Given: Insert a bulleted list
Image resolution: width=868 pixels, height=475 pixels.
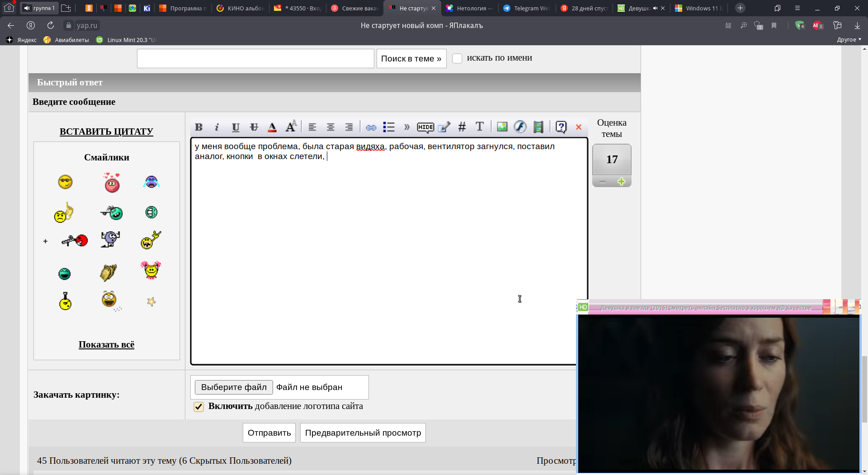Looking at the screenshot, I should (389, 127).
